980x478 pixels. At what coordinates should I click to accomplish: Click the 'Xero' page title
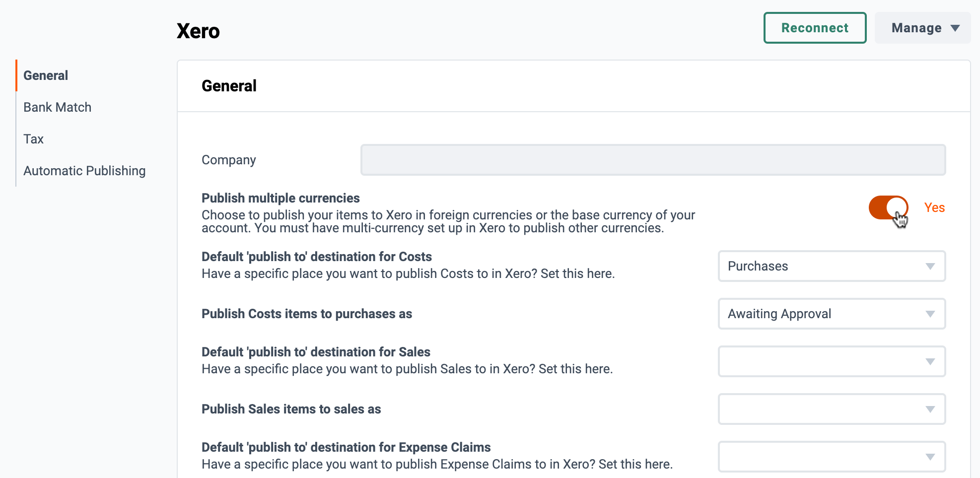198,31
